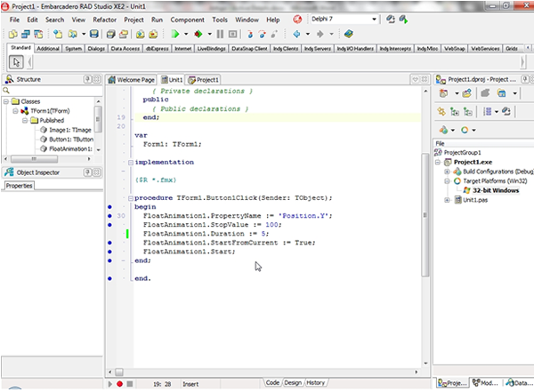Select the Properties tab in Object Inspector
This screenshot has width=534, height=392.
(19, 186)
